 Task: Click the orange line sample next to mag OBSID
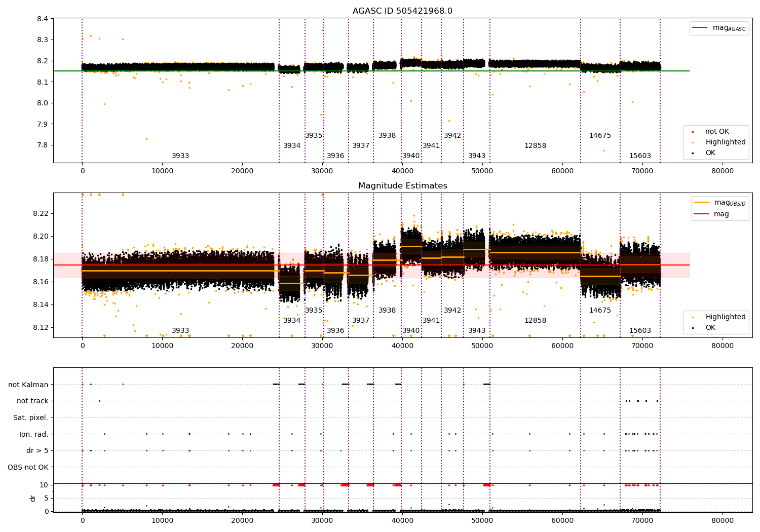[x=701, y=203]
